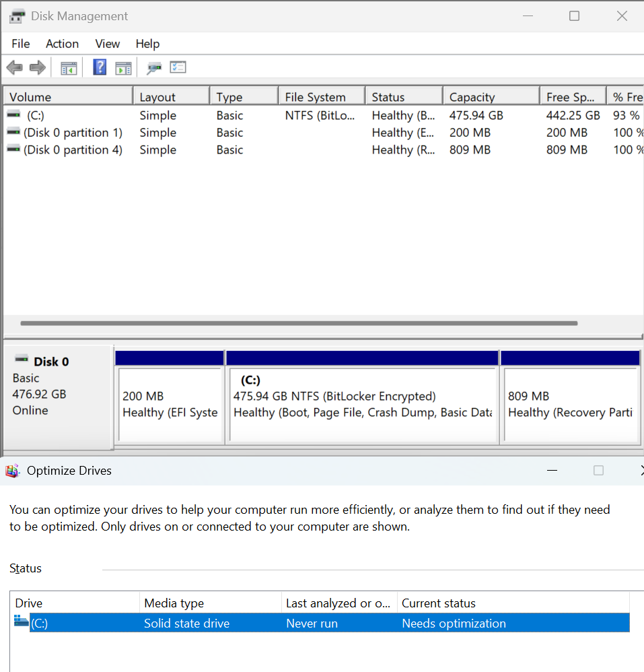The width and height of the screenshot is (644, 672).
Task: Open the Help menu
Action: click(148, 44)
